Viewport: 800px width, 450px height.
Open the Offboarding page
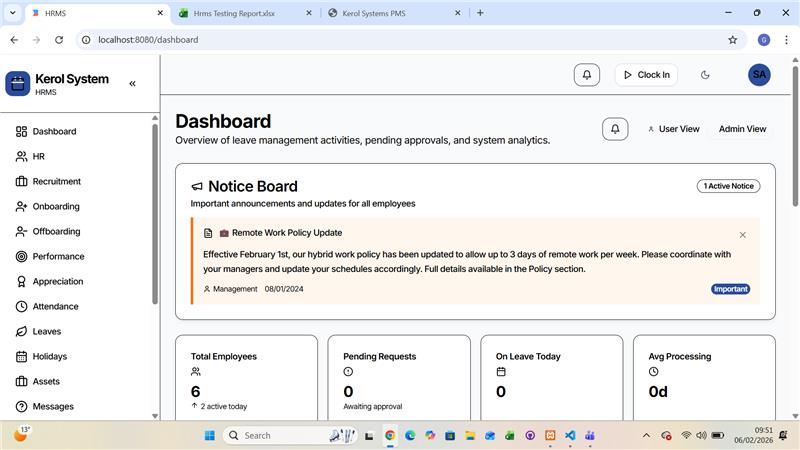[56, 232]
